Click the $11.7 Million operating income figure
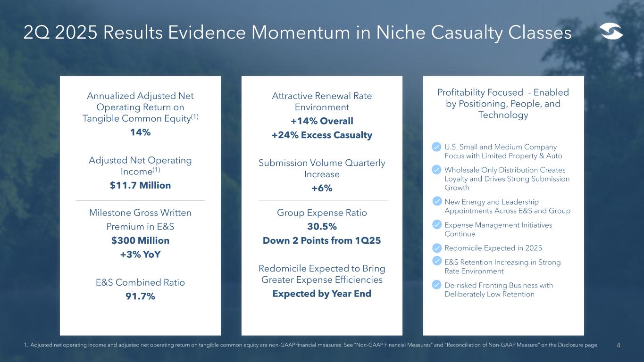Viewport: 644px width, 362px height. [140, 185]
